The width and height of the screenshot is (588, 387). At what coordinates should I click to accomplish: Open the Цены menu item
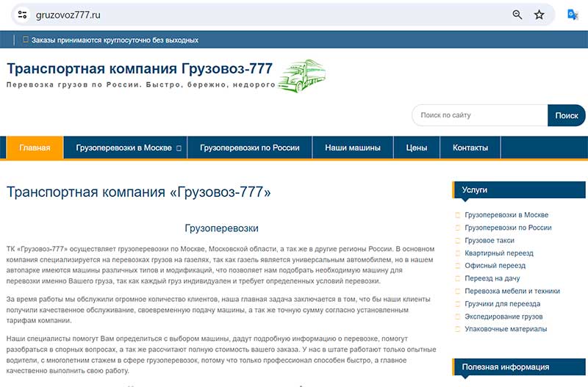coord(417,148)
